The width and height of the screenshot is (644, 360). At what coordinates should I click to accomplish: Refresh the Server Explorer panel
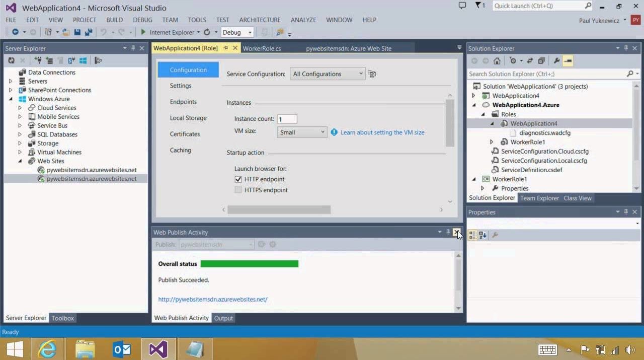(x=11, y=60)
